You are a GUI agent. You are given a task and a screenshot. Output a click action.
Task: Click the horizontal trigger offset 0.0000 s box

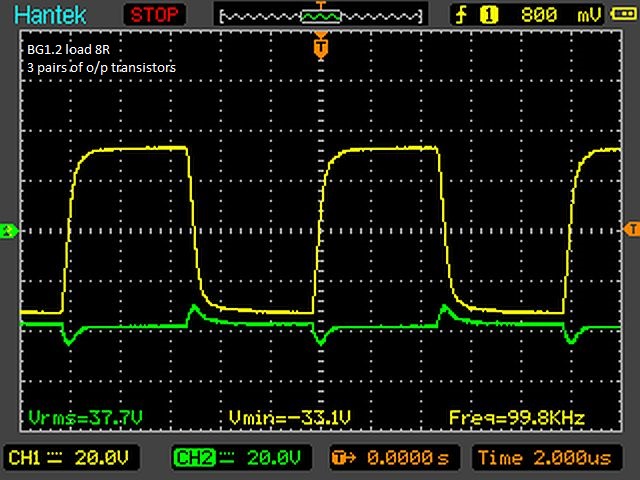pyautogui.click(x=394, y=457)
